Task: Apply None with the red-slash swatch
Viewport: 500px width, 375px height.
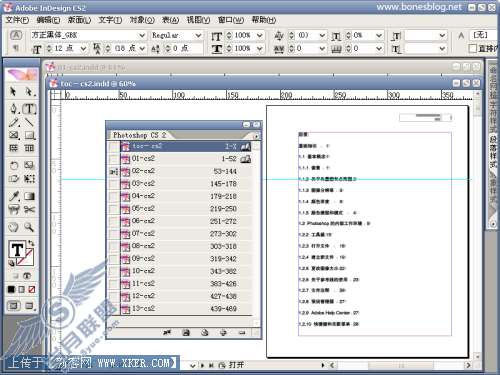Action: (32, 289)
